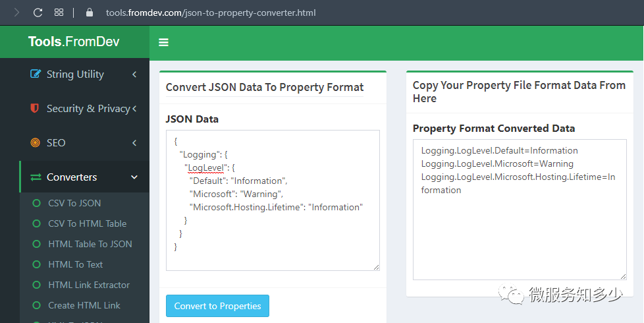Image resolution: width=644 pixels, height=323 pixels.
Task: Click the String Utility pencil icon
Action: click(36, 74)
